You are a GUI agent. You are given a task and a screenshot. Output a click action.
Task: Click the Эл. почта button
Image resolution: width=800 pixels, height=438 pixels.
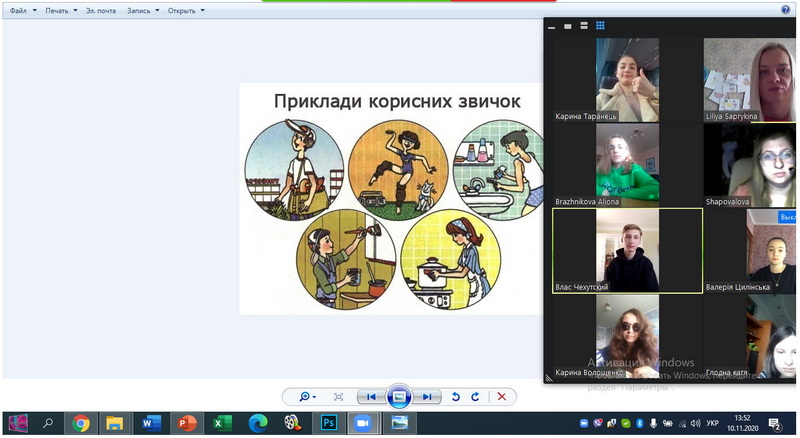(x=101, y=10)
